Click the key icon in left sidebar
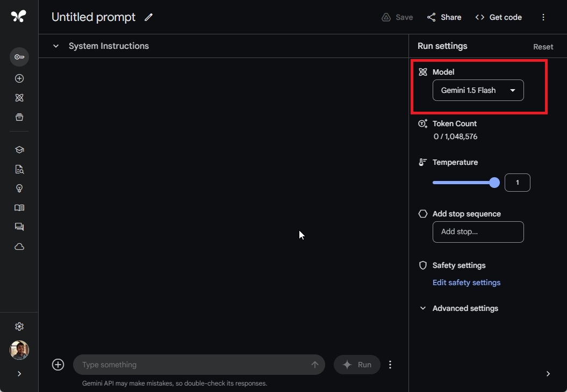 click(19, 57)
